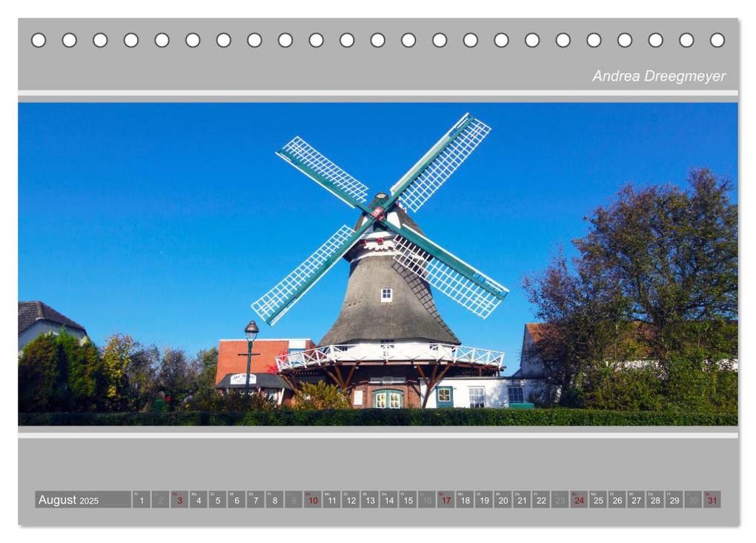Click the first binding hole at top left
The width and height of the screenshot is (756, 543).
point(39,40)
